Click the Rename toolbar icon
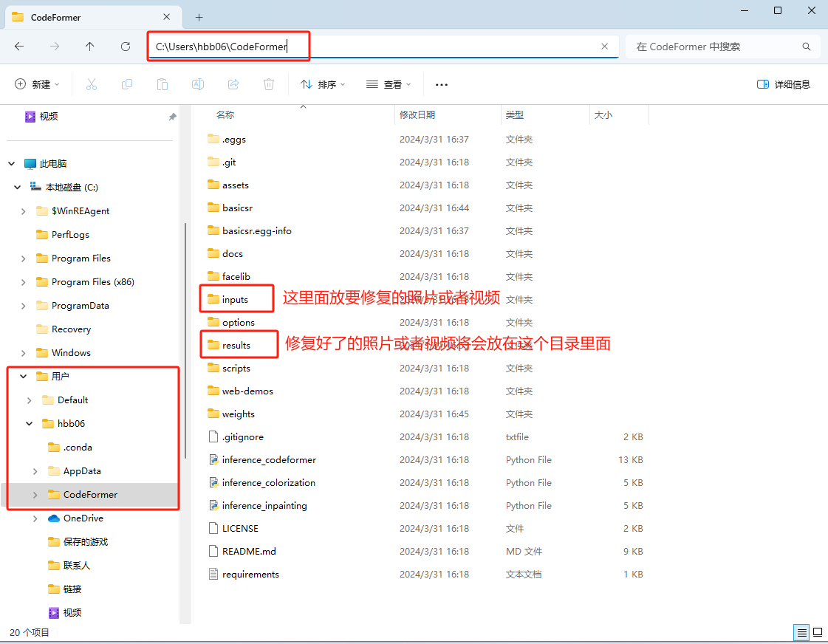The height and width of the screenshot is (644, 828). coord(197,84)
